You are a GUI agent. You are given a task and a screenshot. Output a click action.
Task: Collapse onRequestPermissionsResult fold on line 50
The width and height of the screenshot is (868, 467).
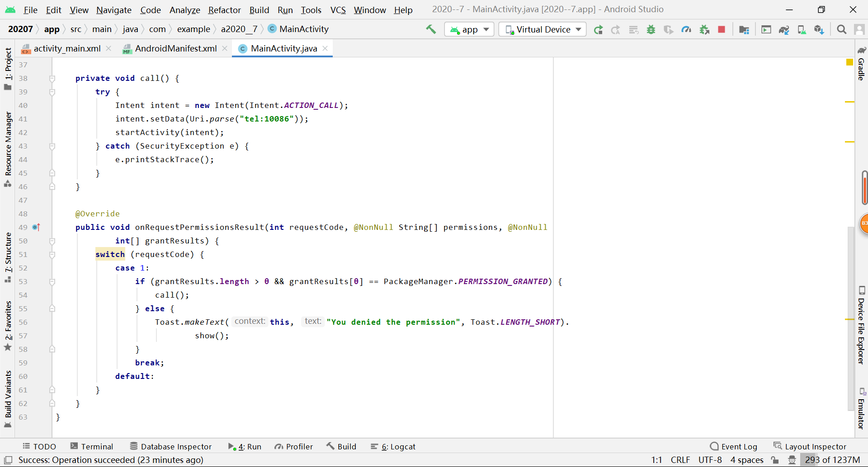point(52,241)
